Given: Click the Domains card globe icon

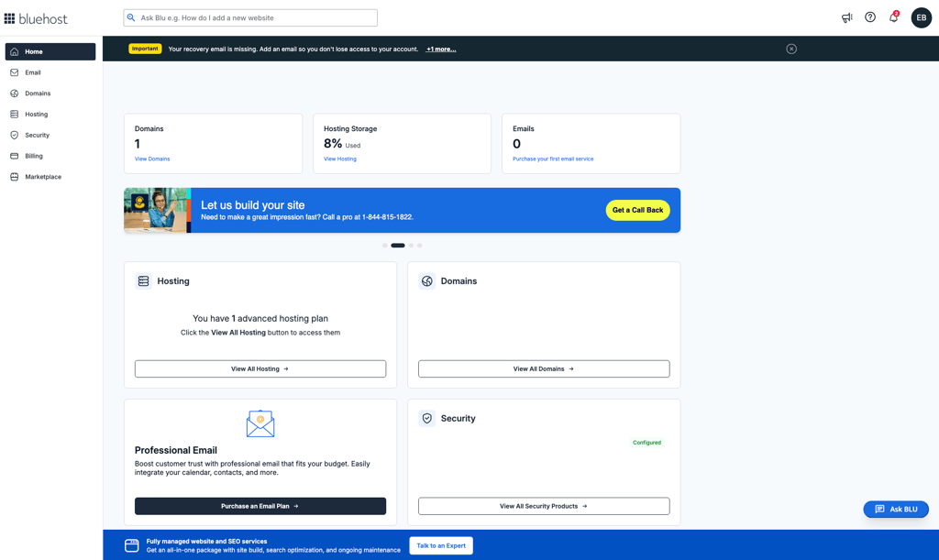Looking at the screenshot, I should 427,280.
